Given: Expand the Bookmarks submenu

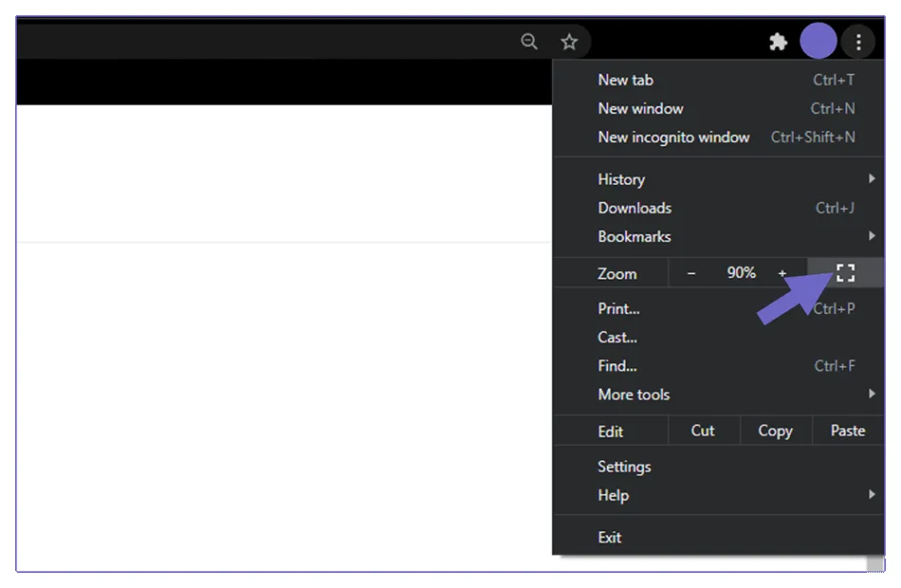Looking at the screenshot, I should point(718,237).
